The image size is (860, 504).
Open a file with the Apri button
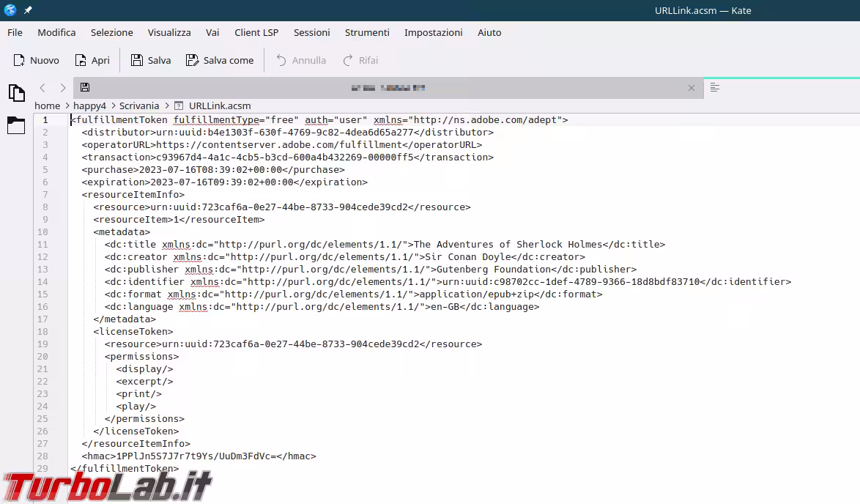(81, 60)
